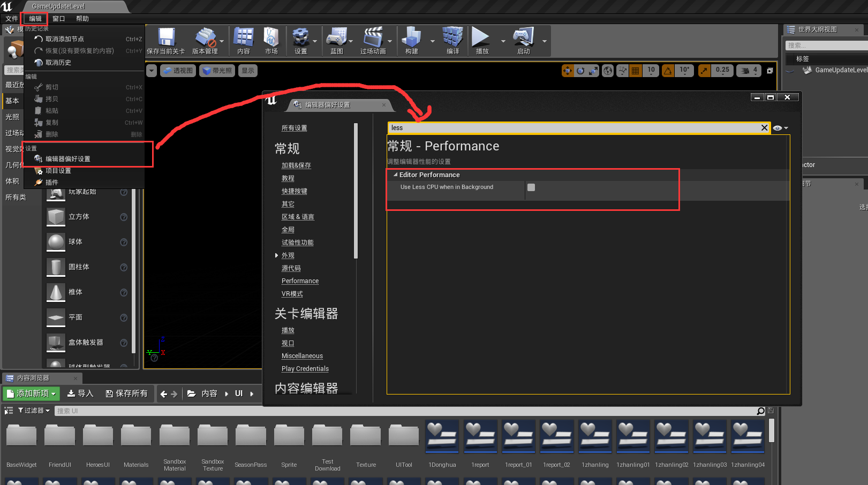Screen dimensions: 868x485
Task: Click the Compile (编译) toolbar icon
Action: click(x=452, y=40)
